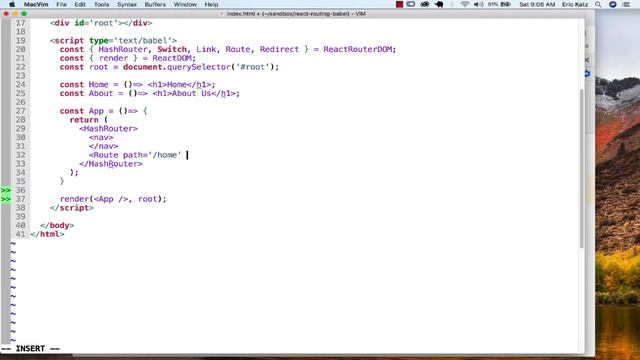Click the closing </body> tag
The height and width of the screenshot is (360, 640).
57,225
